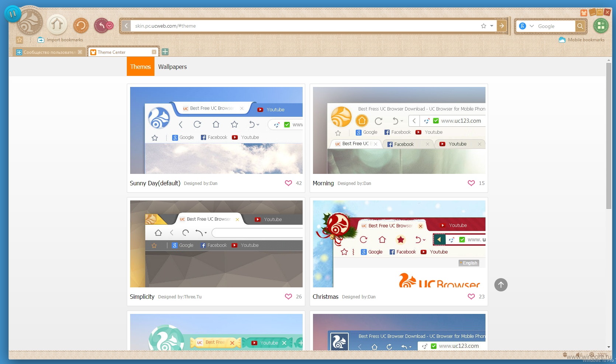Viewport: 616px width, 364px height.
Task: Like the Morning theme heart
Action: (x=471, y=183)
